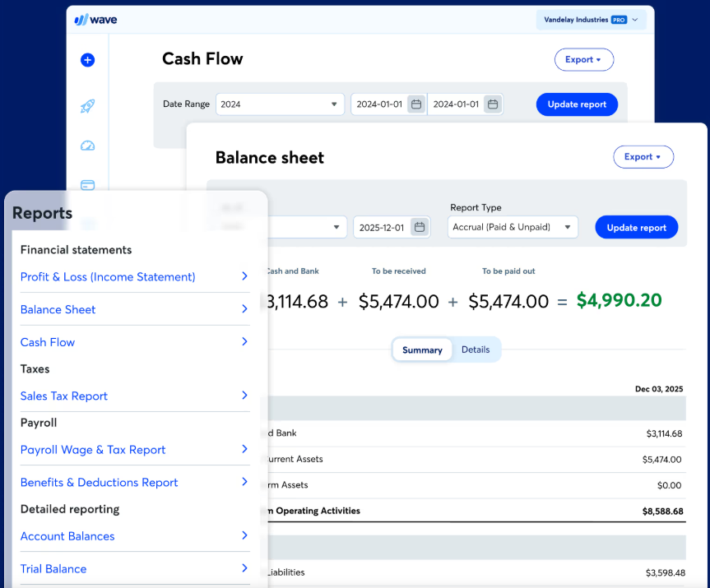Click the Financial statements section heading
The image size is (710, 588).
pyautogui.click(x=76, y=250)
